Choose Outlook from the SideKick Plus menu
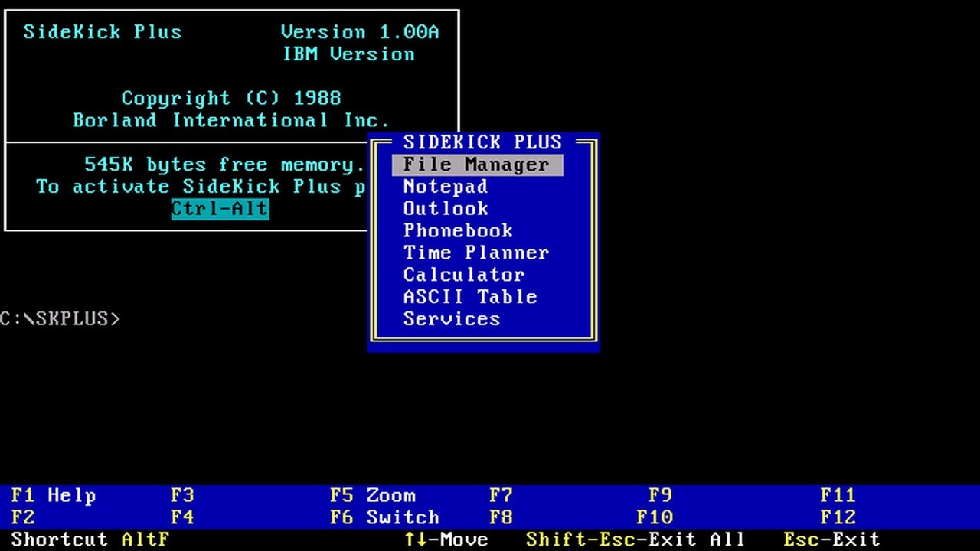 coord(445,209)
